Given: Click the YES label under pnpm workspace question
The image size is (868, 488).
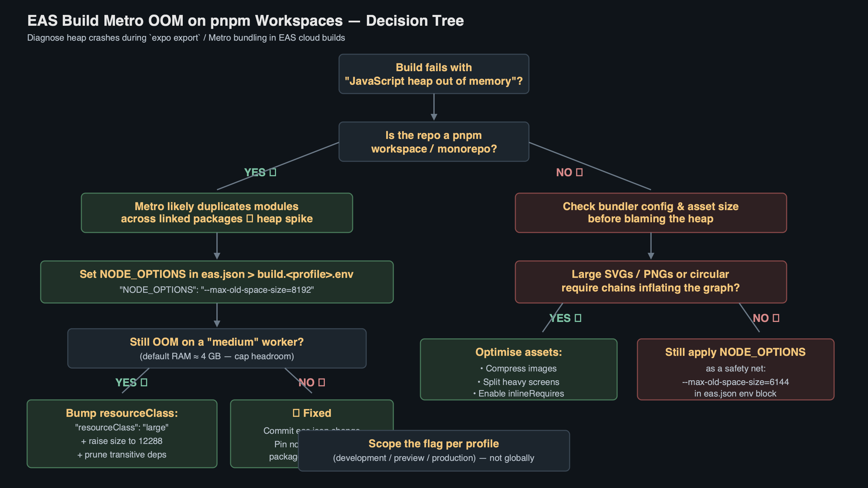Looking at the screenshot, I should pyautogui.click(x=260, y=172).
